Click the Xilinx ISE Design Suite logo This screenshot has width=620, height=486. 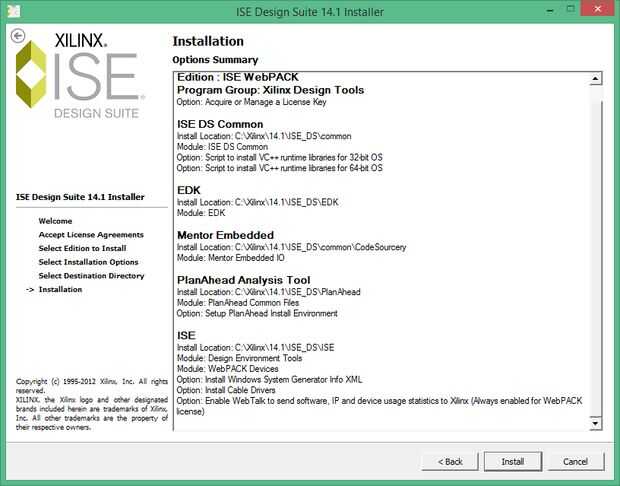pyautogui.click(x=80, y=75)
